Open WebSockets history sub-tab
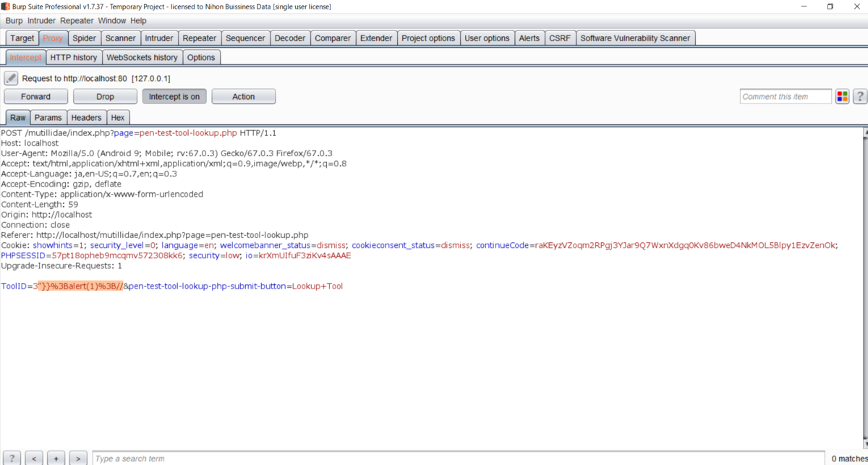 [x=142, y=57]
